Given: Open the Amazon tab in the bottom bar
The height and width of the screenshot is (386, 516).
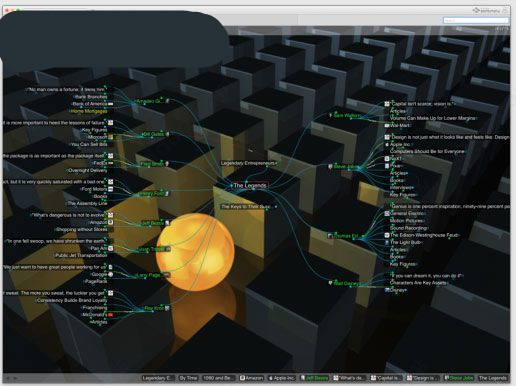Looking at the screenshot, I should point(252,378).
